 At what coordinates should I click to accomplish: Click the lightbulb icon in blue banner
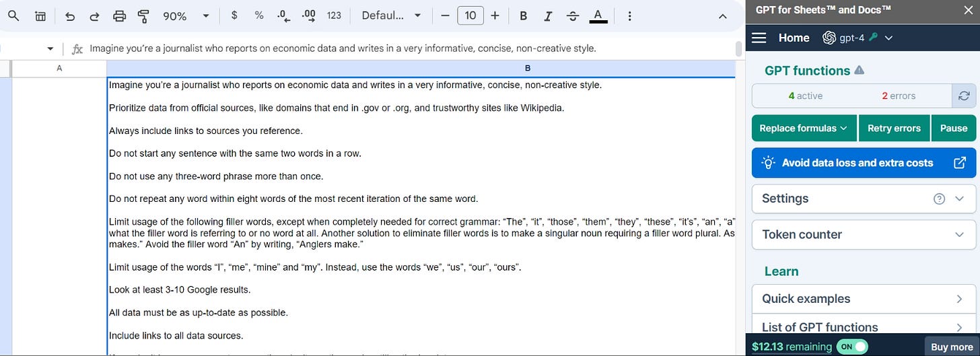767,162
